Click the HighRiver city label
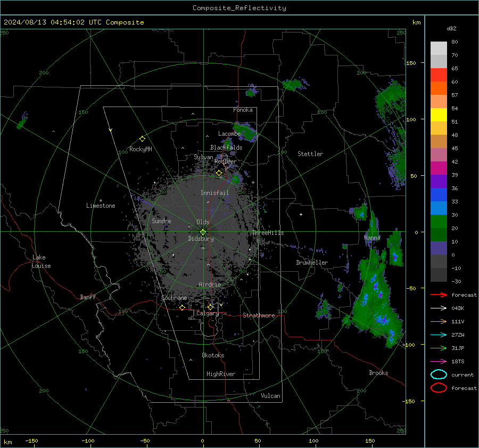Viewport: 479px width, 448px height. (x=221, y=374)
